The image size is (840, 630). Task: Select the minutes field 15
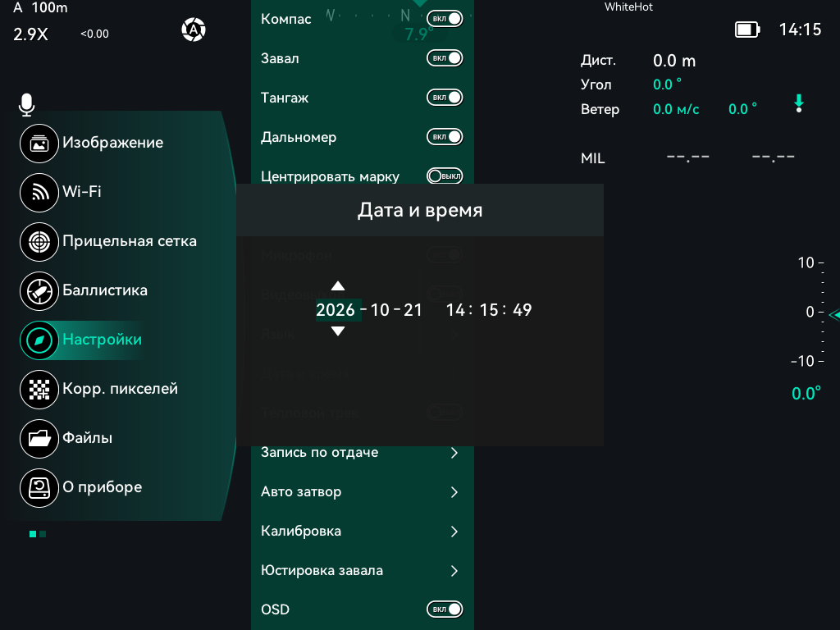[489, 309]
